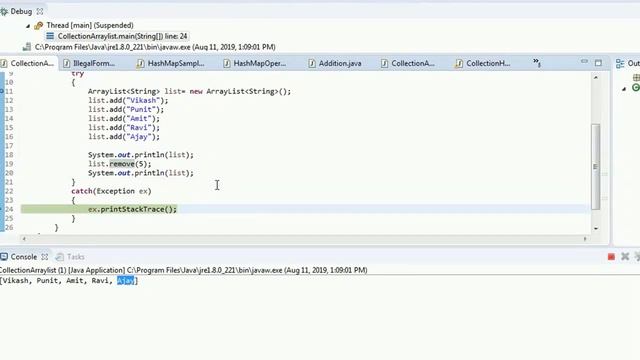Switch to the Tasks view tab
This screenshot has height=360, width=640.
(x=70, y=257)
